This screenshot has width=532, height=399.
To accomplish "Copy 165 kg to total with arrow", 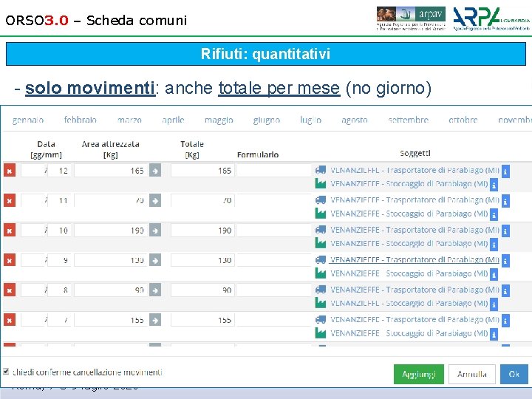I will [x=155, y=171].
